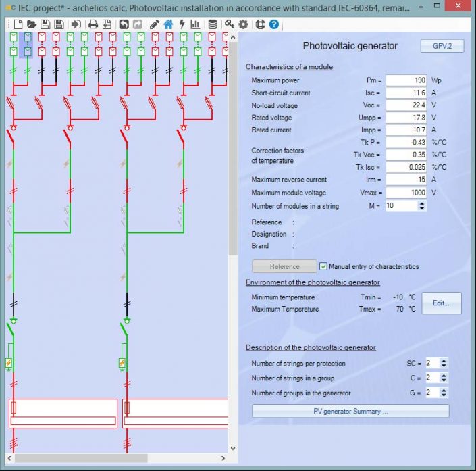Click the diagram vertical scrollbar down arrow
This screenshot has height=471, width=476.
point(233,448)
